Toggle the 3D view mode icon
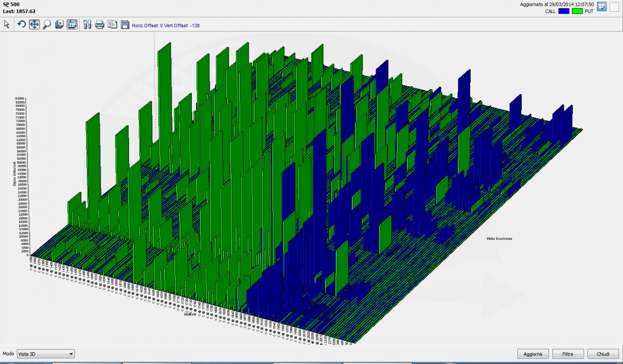 point(72,24)
